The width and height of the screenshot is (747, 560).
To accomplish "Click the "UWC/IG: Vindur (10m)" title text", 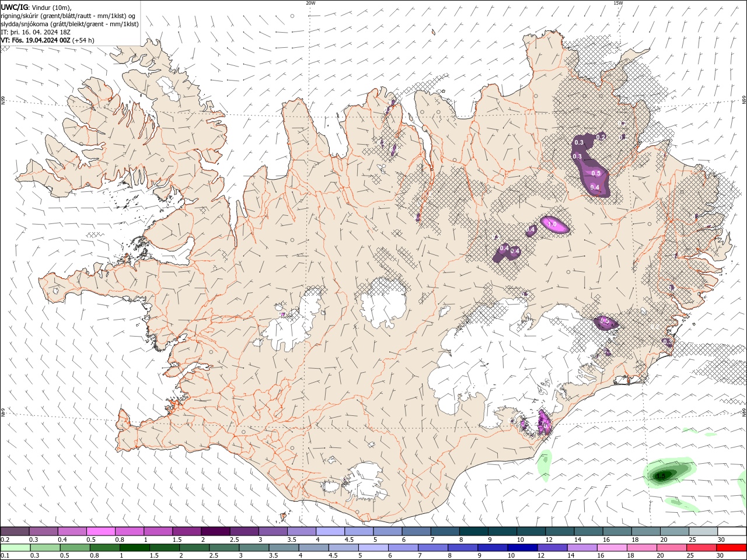I will pyautogui.click(x=37, y=7).
